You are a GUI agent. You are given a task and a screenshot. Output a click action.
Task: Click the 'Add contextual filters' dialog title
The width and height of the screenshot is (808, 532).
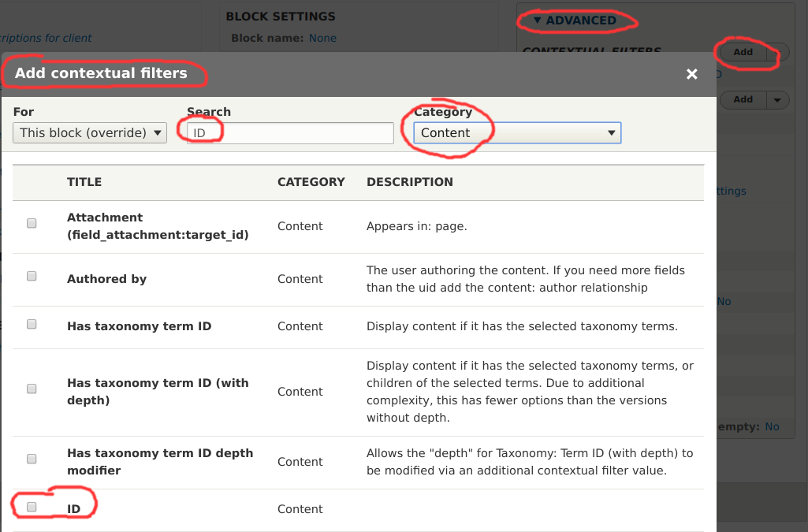click(101, 73)
